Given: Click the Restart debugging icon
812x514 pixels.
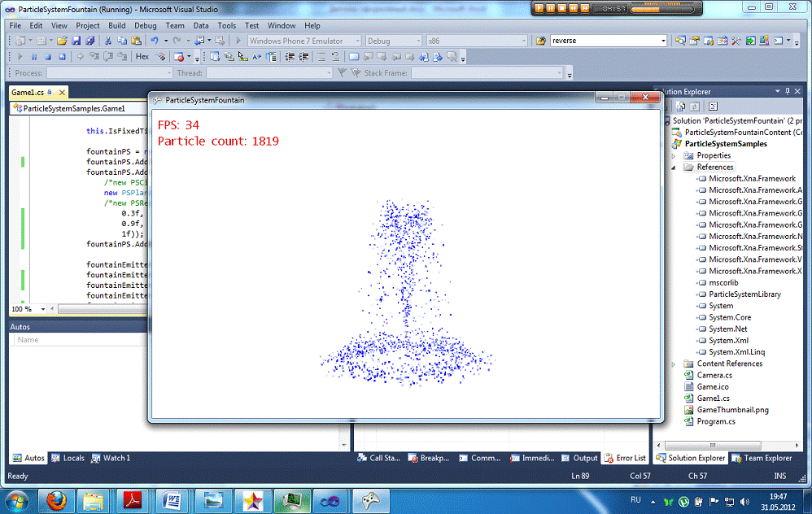Looking at the screenshot, I should (x=62, y=57).
